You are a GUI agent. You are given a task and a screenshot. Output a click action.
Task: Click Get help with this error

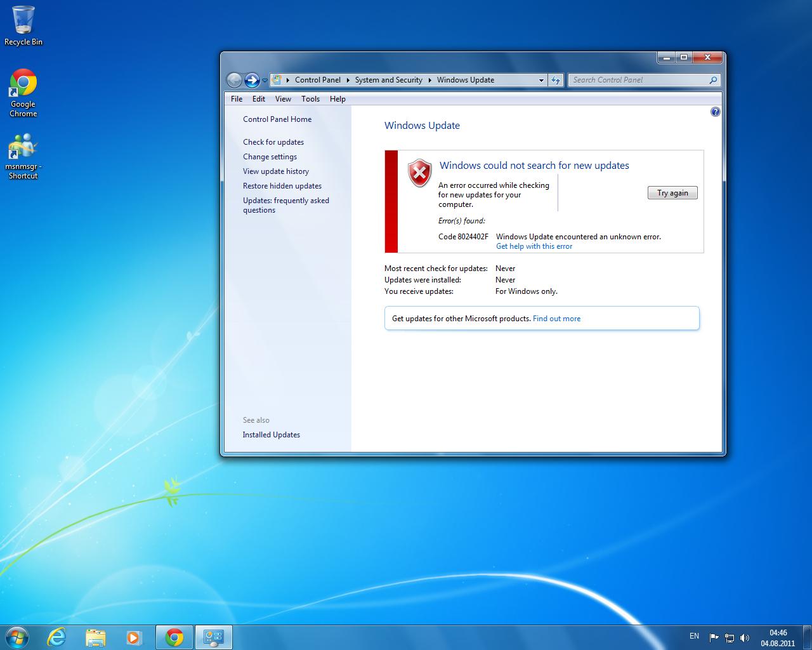coord(534,246)
